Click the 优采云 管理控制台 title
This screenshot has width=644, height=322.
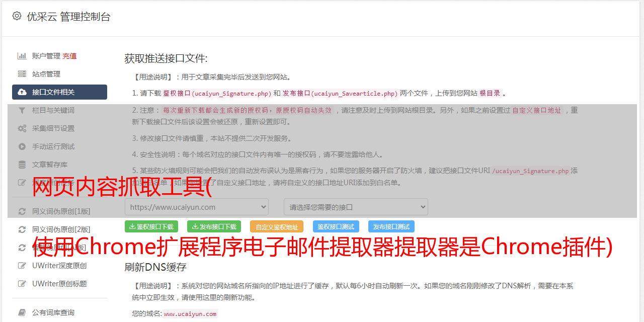tap(68, 17)
